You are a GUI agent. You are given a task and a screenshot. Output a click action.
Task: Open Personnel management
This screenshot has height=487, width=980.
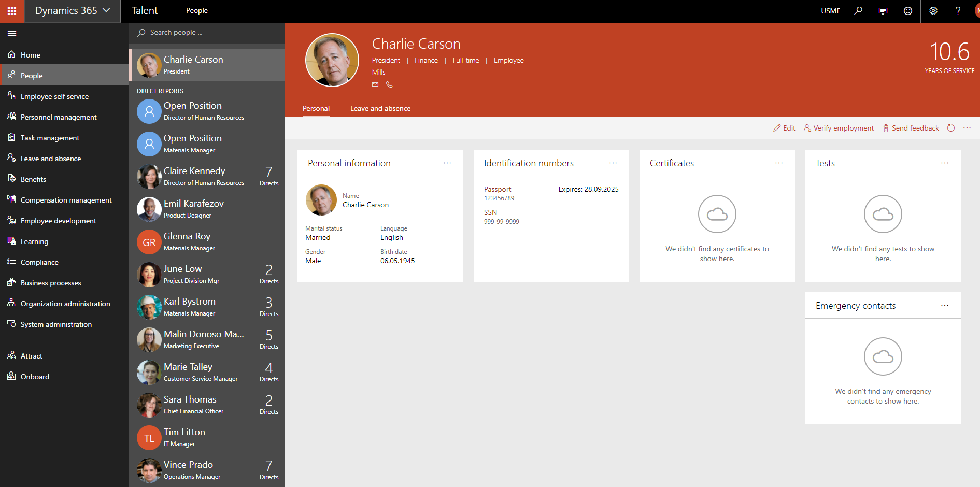64,117
